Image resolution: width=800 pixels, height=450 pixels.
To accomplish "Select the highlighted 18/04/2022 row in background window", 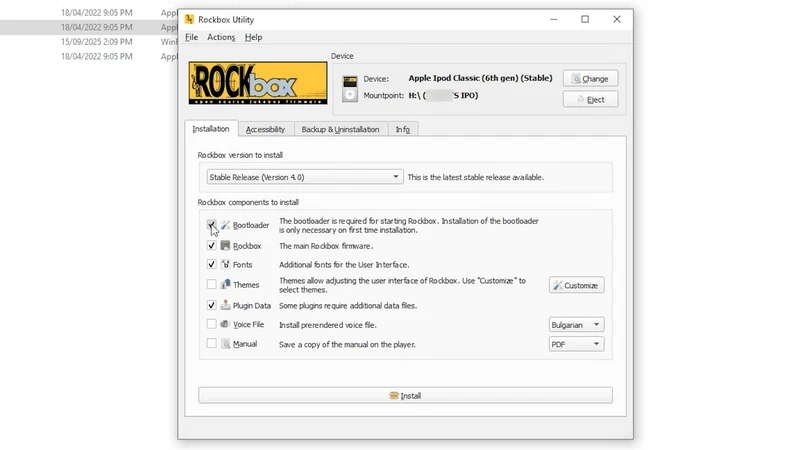I will click(x=89, y=27).
